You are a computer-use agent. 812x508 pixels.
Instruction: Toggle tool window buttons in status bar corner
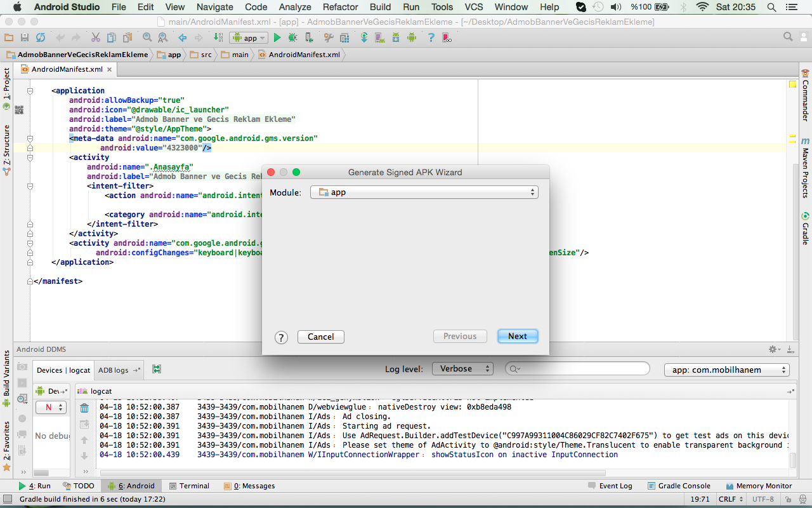tap(7, 499)
